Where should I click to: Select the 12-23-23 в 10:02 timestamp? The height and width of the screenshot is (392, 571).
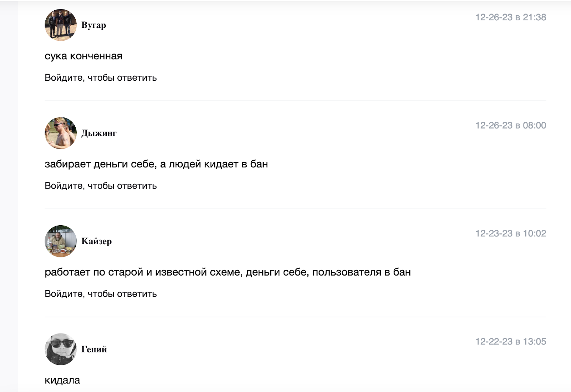point(510,234)
